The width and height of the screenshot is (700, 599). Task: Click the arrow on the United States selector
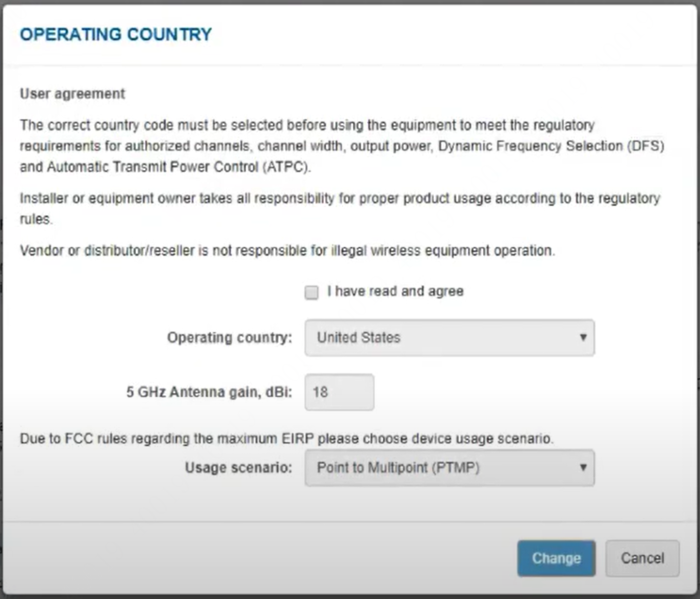pos(583,338)
